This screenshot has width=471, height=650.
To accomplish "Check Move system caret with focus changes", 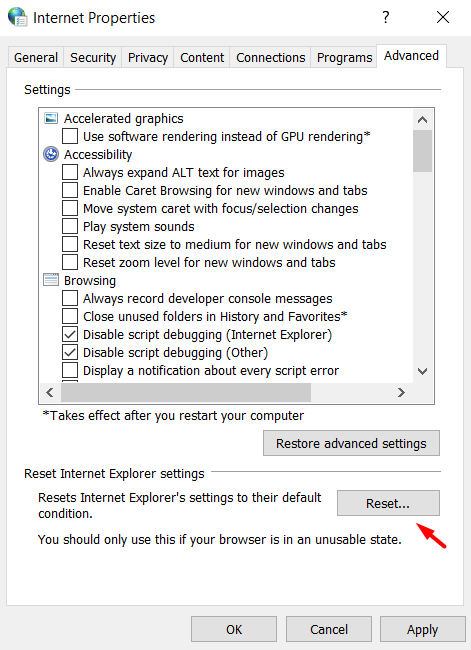I will tap(70, 209).
